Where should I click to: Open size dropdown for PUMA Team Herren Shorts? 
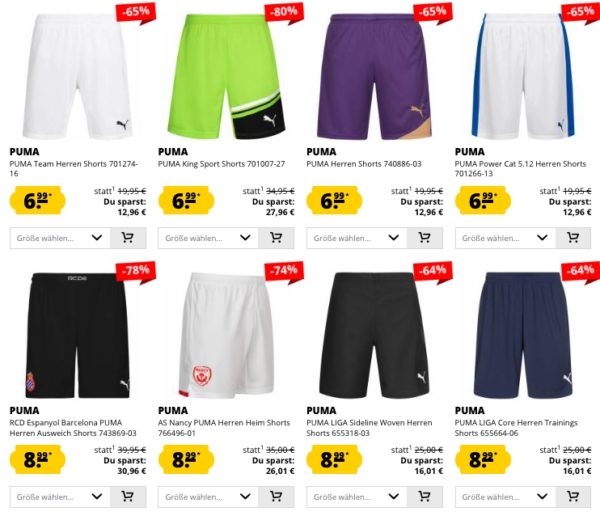(x=60, y=238)
